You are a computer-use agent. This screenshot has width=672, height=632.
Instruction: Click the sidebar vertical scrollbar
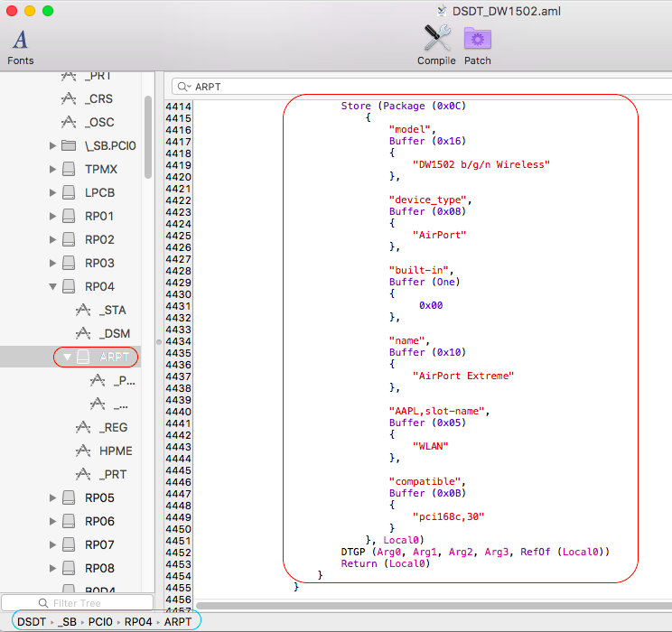(147, 135)
